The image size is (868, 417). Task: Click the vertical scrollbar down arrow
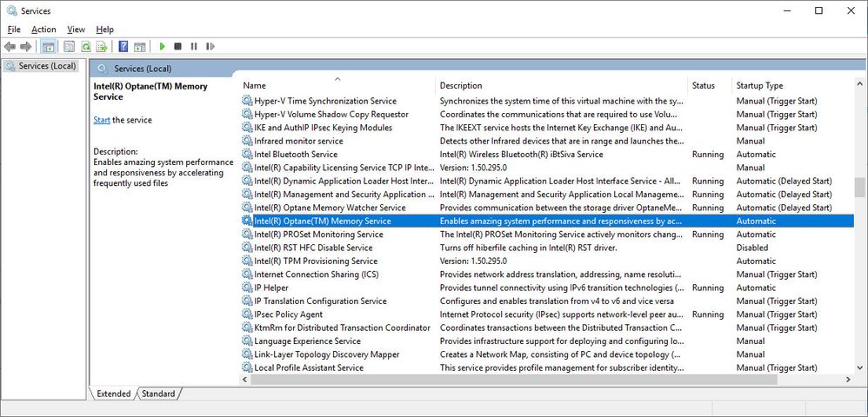click(859, 367)
